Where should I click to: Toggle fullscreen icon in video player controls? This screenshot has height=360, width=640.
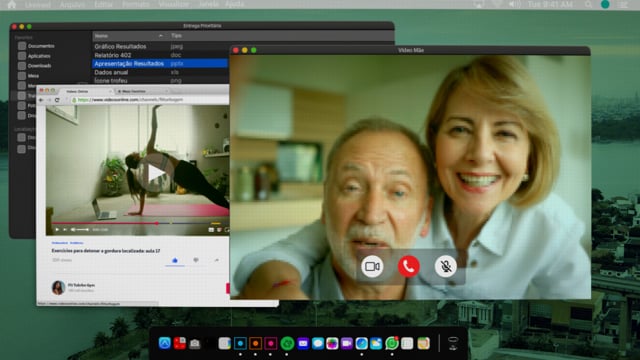coord(227,230)
